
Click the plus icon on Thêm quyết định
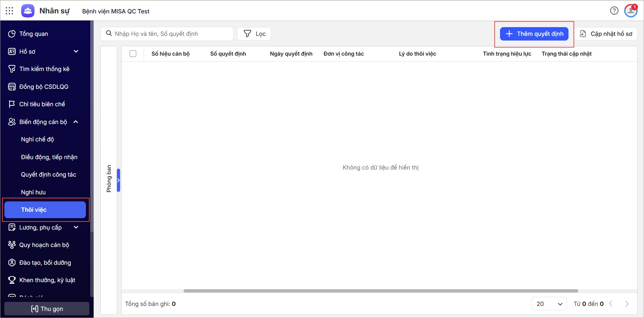[x=509, y=34]
